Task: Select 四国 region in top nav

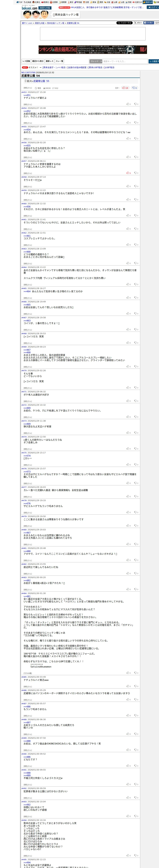Action: click(x=128, y=2)
